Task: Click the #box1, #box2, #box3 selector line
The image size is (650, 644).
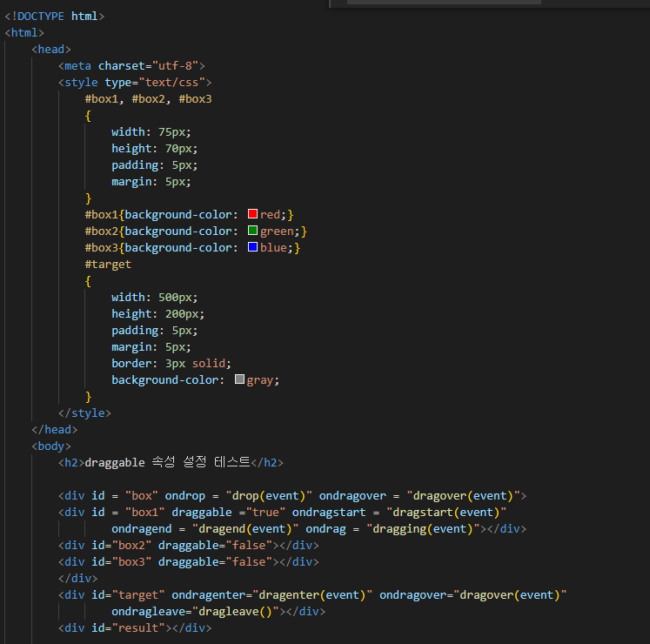Action: 149,99
